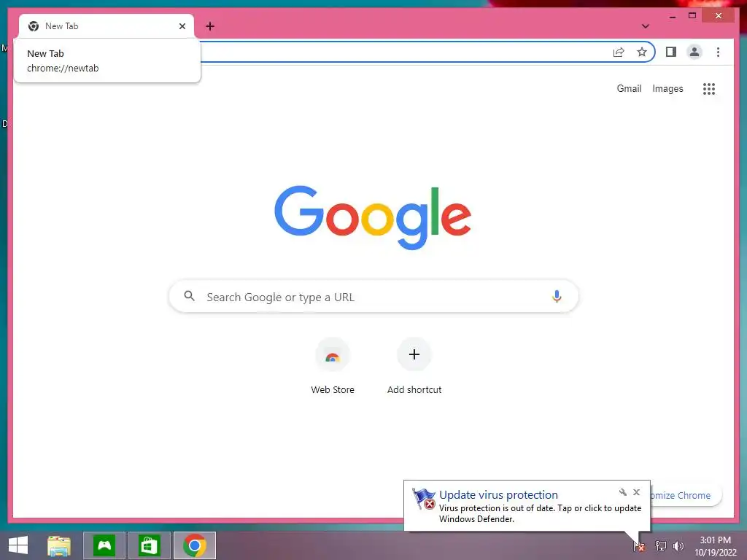Bookmark this tab with the star icon
The height and width of the screenshot is (560, 747).
coord(642,52)
